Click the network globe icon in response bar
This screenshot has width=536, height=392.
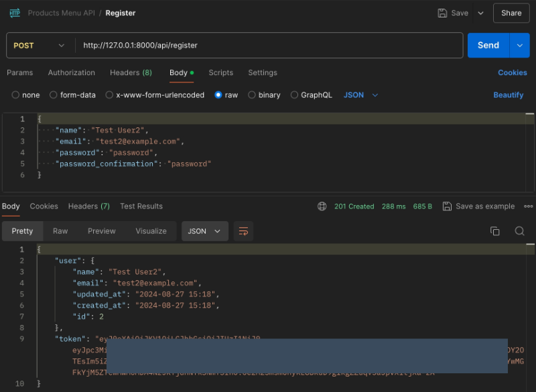(x=322, y=206)
